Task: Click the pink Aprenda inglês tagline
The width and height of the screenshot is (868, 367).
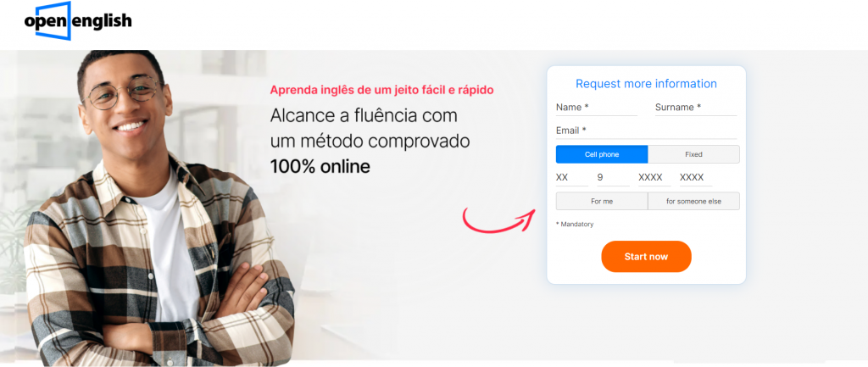Action: pyautogui.click(x=381, y=90)
